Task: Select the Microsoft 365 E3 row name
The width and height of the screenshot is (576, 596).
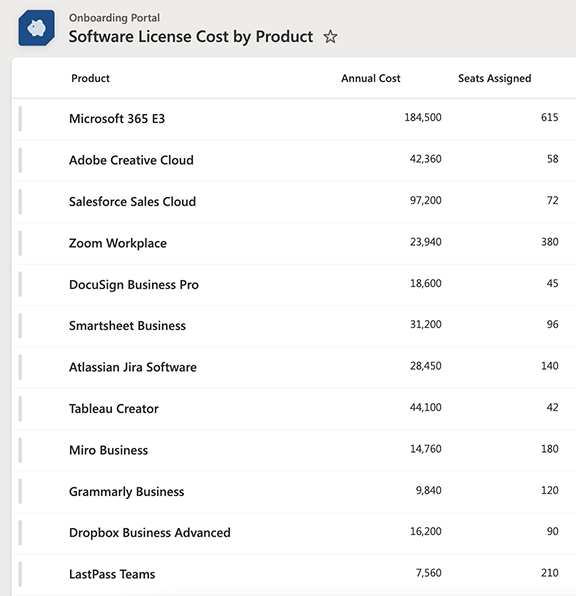Action: [x=117, y=119]
